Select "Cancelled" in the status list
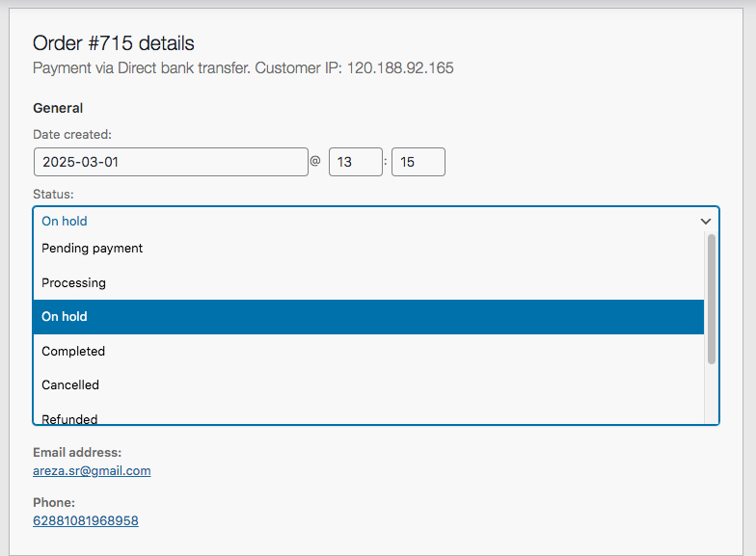 click(x=70, y=384)
